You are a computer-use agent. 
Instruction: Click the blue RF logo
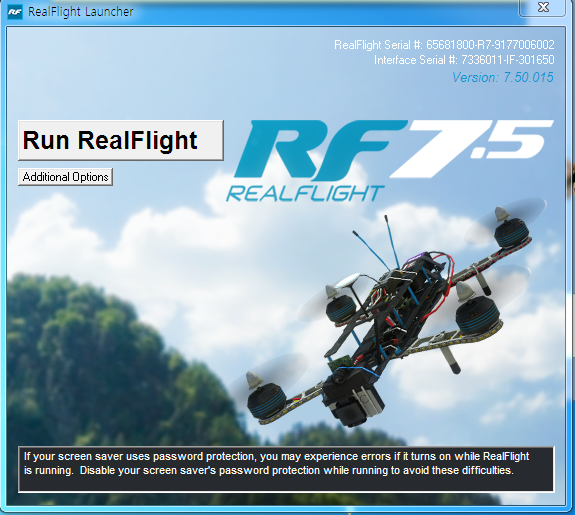(x=320, y=150)
